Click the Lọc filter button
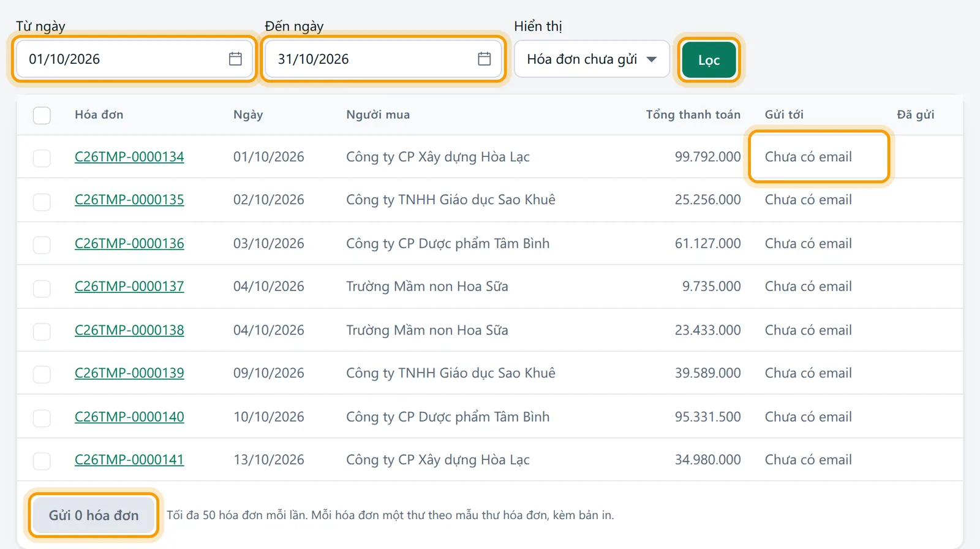 click(709, 60)
